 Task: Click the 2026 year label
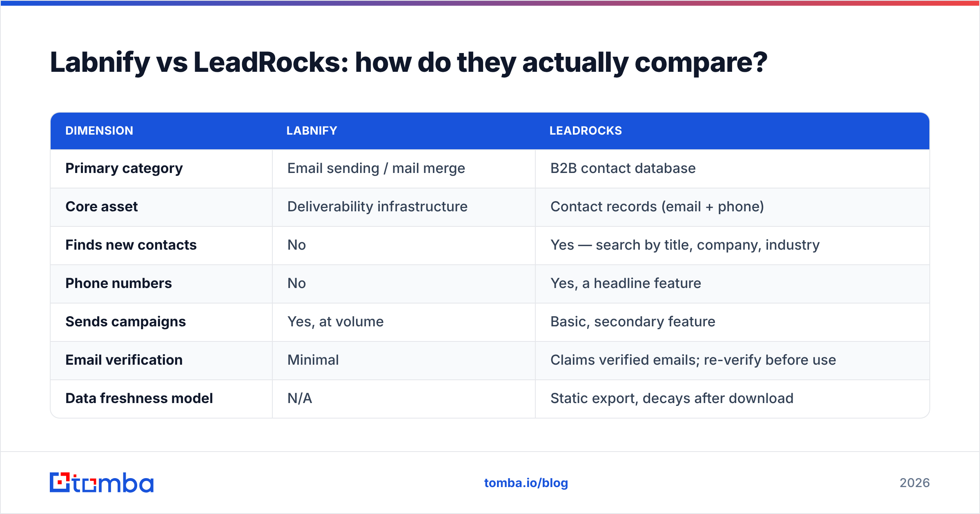tap(915, 483)
